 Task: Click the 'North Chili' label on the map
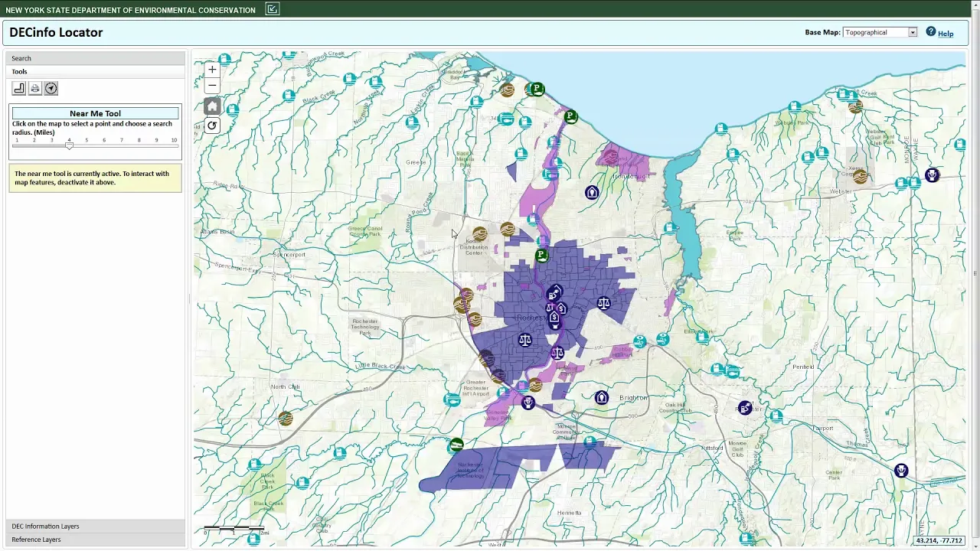[286, 387]
